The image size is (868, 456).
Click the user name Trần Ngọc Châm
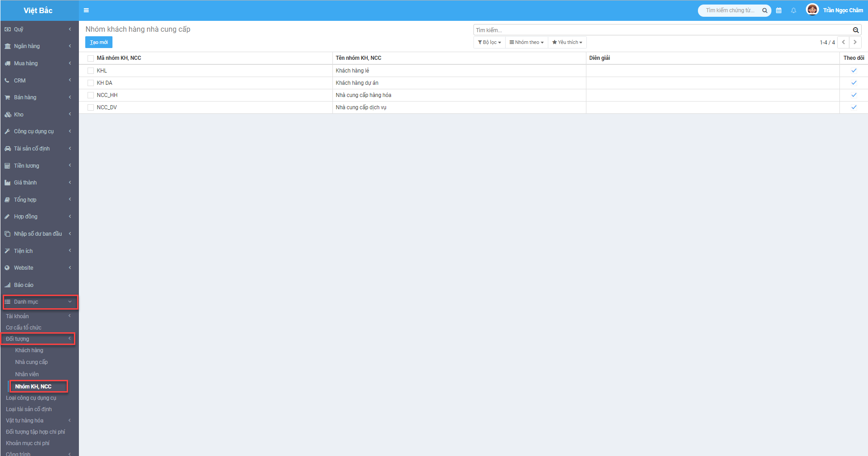pyautogui.click(x=843, y=10)
